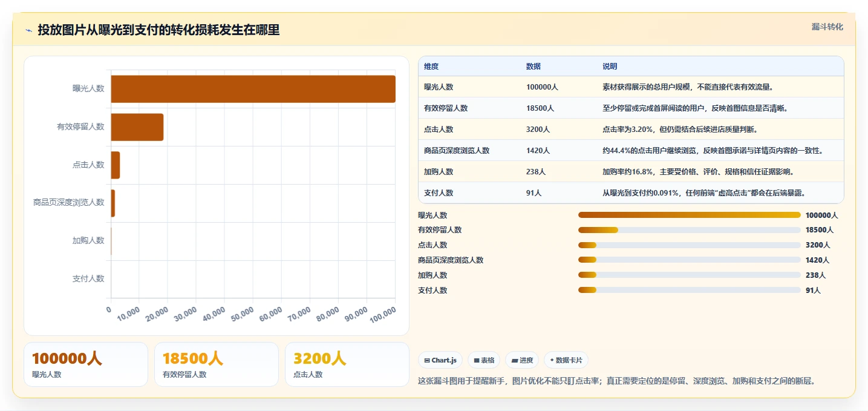868x411 pixels.
Task: Click the footnote starting 这张漏斗图用于提醒新手
Action: (x=617, y=381)
